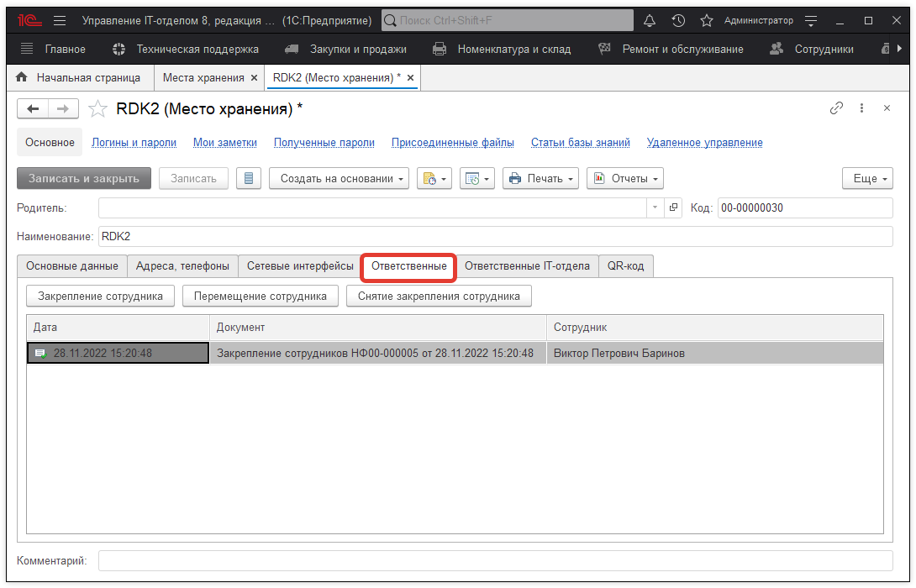Open the hamburger main menu icon
916x588 pixels.
pyautogui.click(x=60, y=20)
